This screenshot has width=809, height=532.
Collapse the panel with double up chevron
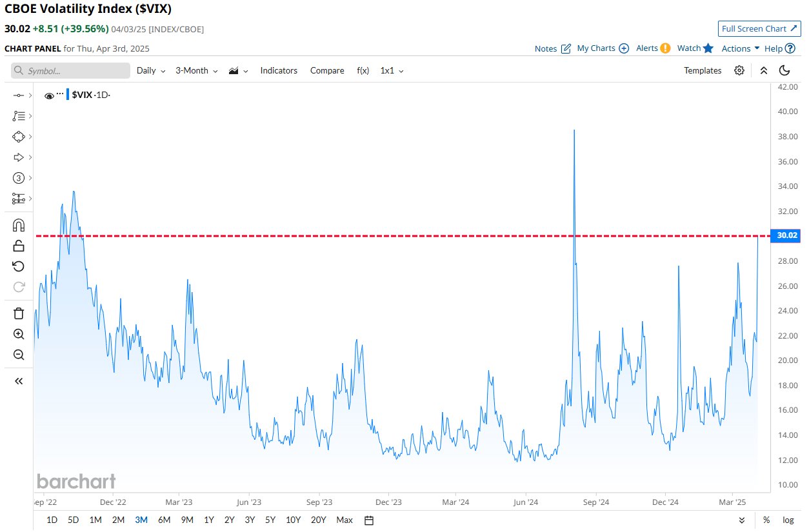764,70
